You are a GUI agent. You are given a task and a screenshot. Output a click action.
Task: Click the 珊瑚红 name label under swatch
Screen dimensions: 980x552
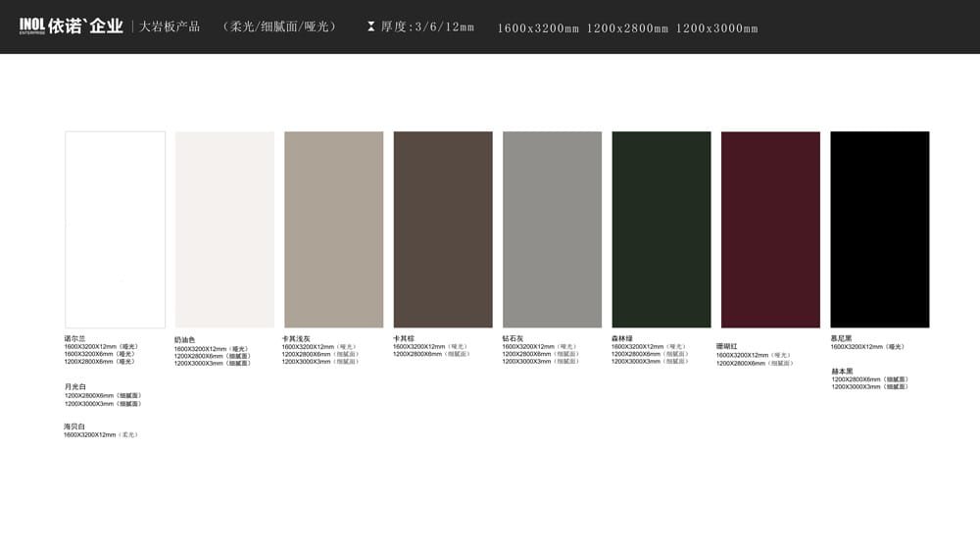[727, 347]
